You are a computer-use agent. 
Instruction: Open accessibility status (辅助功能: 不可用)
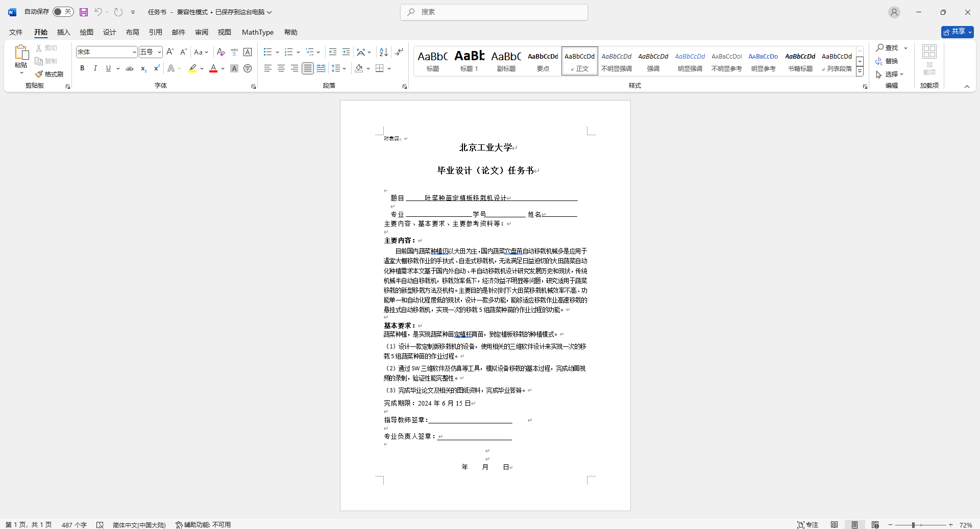click(x=203, y=524)
